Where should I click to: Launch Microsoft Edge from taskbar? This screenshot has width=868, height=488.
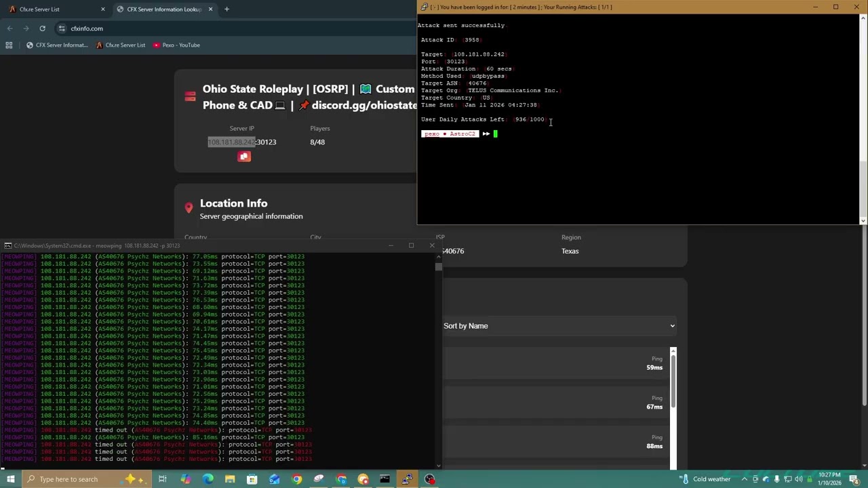(x=208, y=479)
